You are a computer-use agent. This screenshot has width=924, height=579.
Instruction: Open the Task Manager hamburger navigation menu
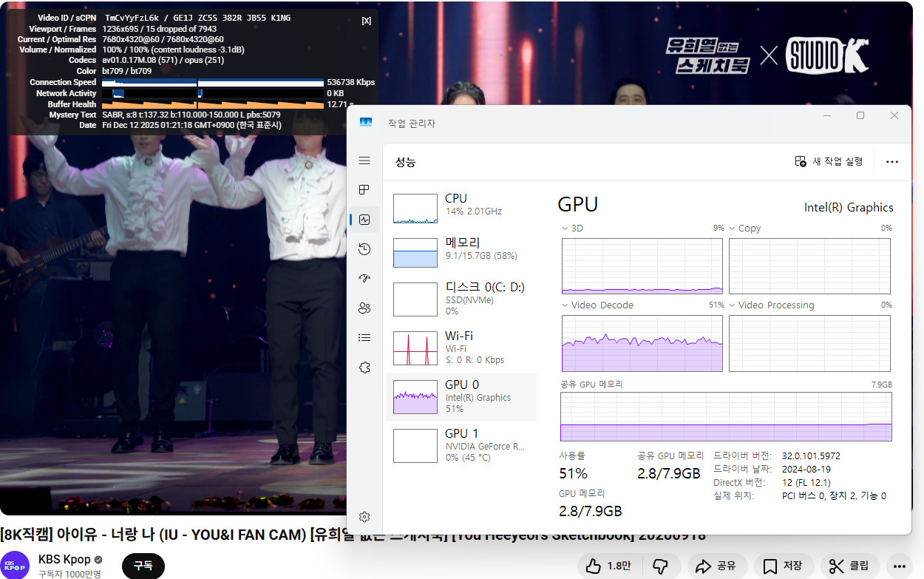(x=364, y=160)
